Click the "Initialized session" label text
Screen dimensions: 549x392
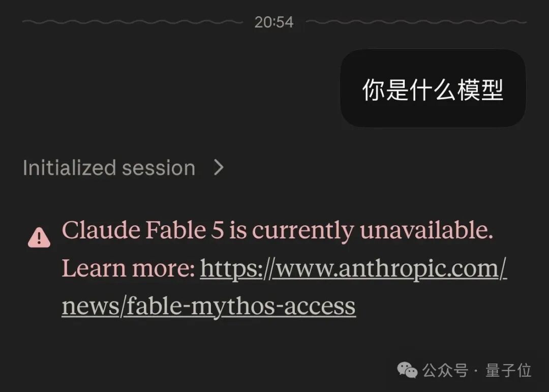109,167
